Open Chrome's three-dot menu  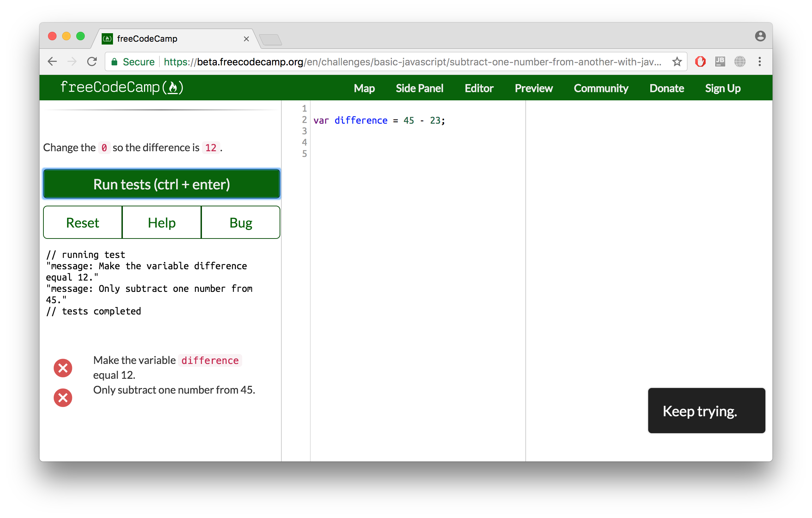pos(760,61)
